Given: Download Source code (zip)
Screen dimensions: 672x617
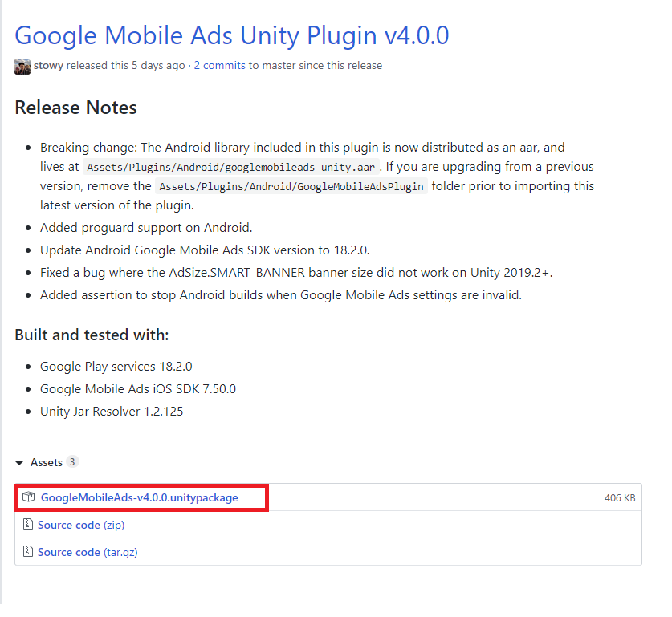Looking at the screenshot, I should tap(81, 525).
